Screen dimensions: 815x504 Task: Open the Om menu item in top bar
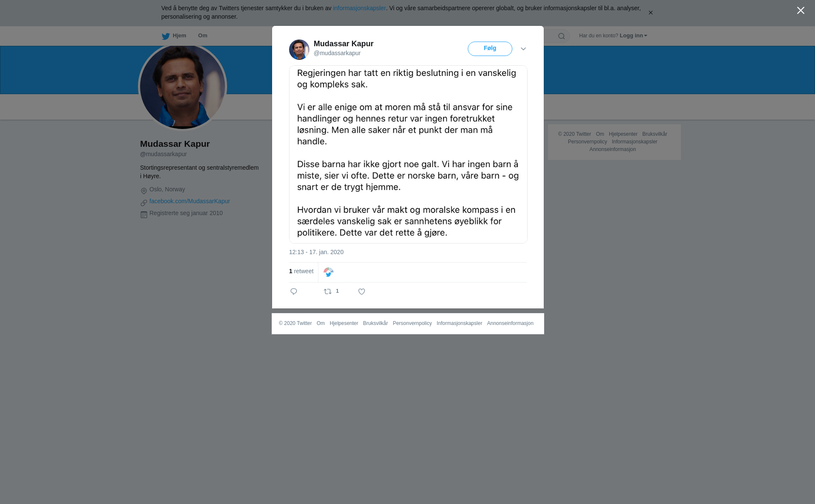202,36
